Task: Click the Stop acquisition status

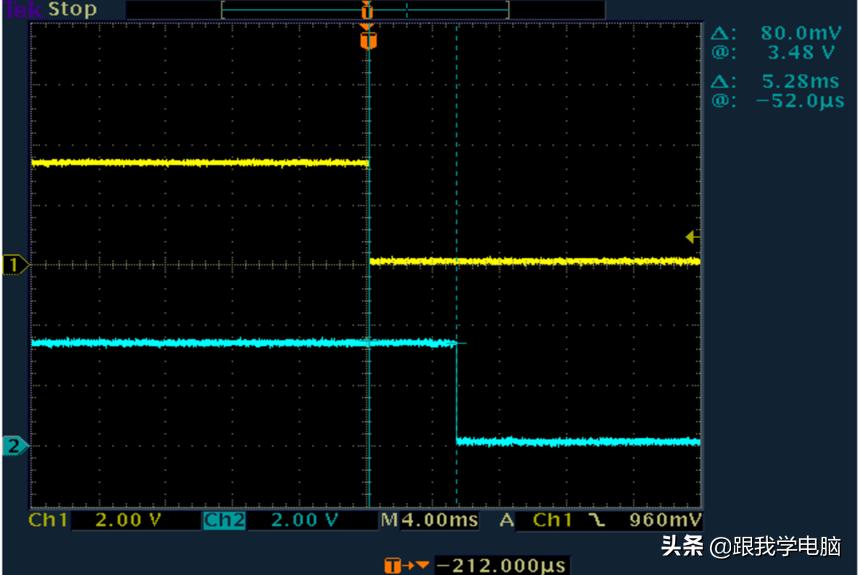Action: [72, 10]
